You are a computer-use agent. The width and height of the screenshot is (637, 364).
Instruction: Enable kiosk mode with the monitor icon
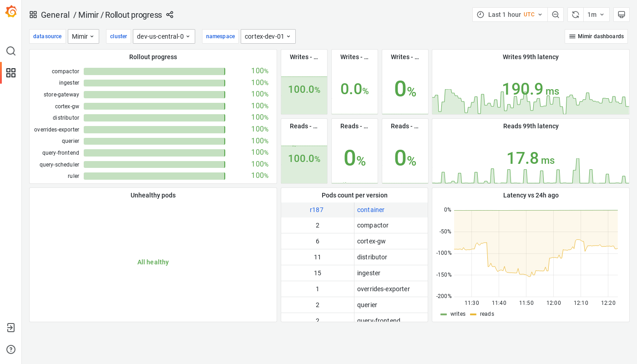622,14
